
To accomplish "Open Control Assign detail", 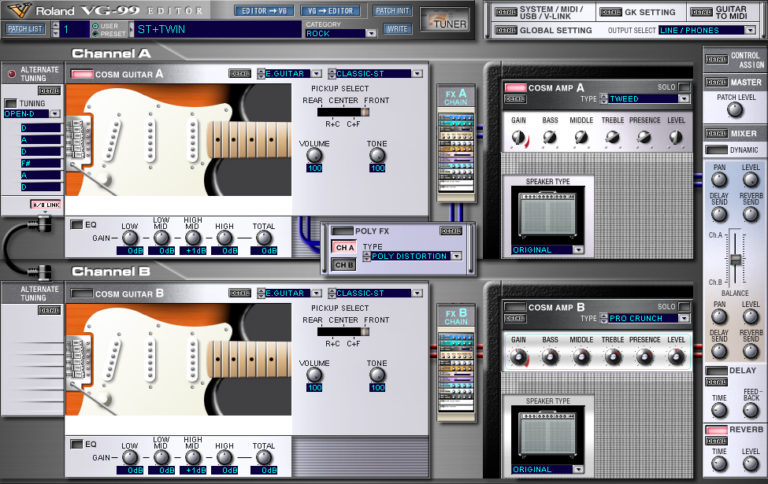I will point(716,59).
